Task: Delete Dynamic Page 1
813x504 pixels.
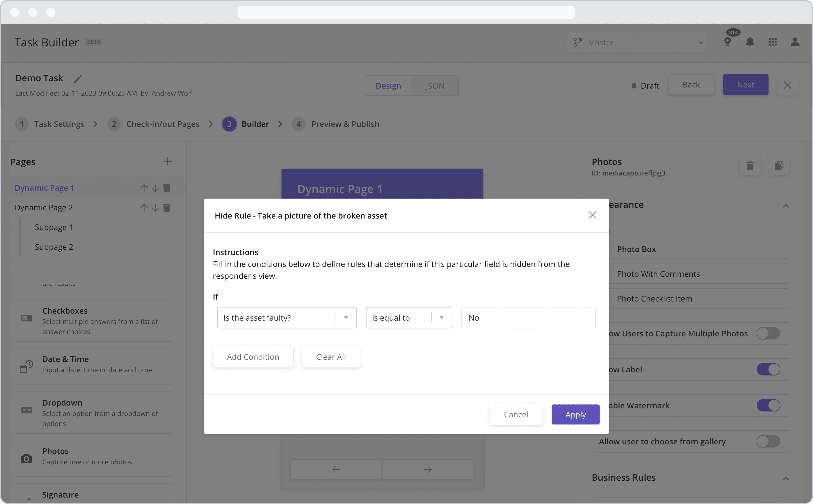Action: point(166,188)
